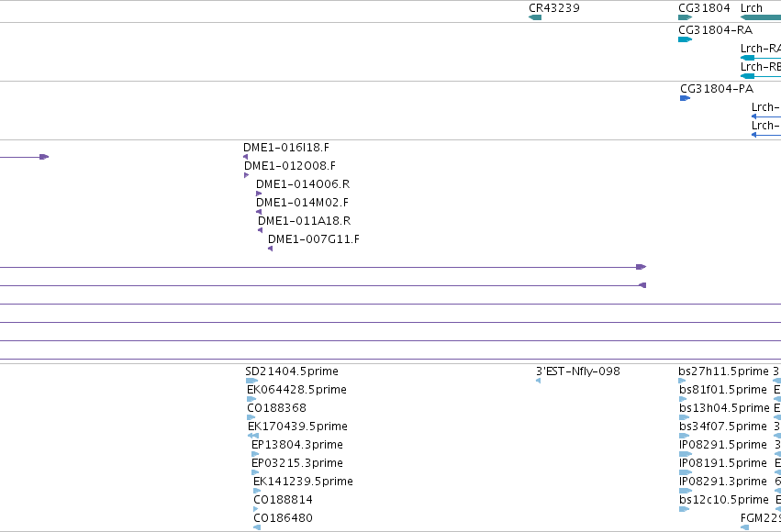Screen dimensions: 781x532
Task: Click the bs27h11.5prime label
Action: (x=723, y=371)
